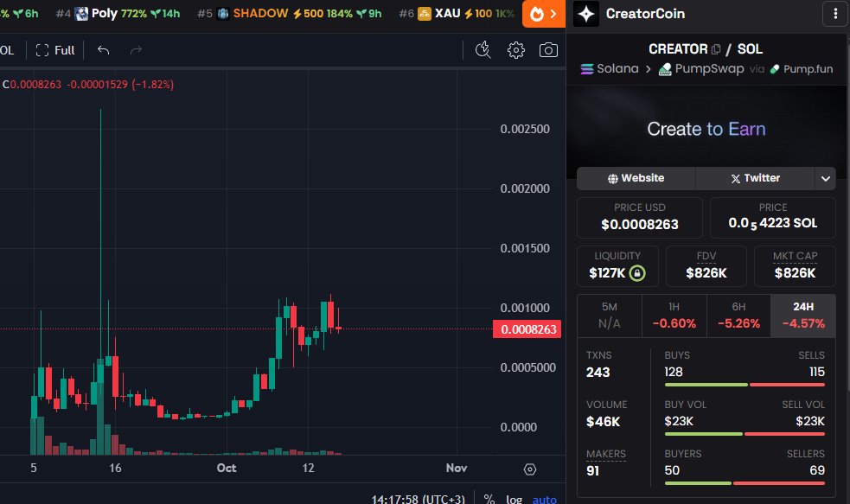This screenshot has width=850, height=504.
Task: Click the LIQUIDITY $127K box
Action: [617, 266]
